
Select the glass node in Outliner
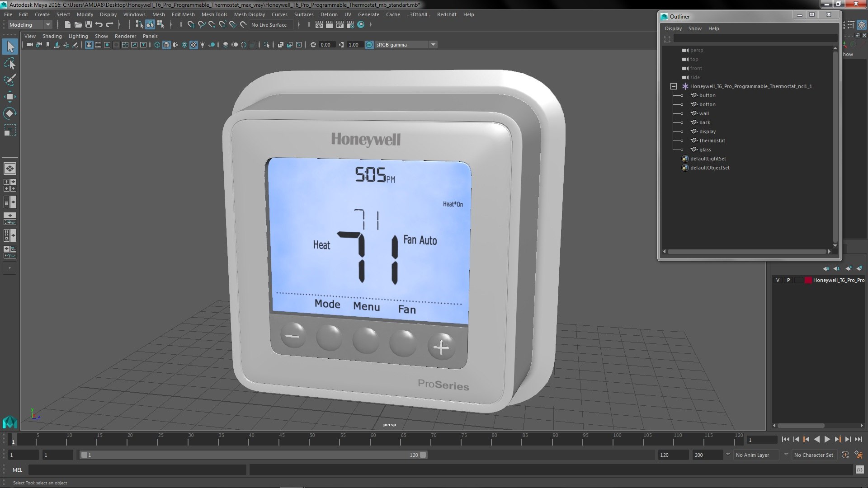pos(705,150)
